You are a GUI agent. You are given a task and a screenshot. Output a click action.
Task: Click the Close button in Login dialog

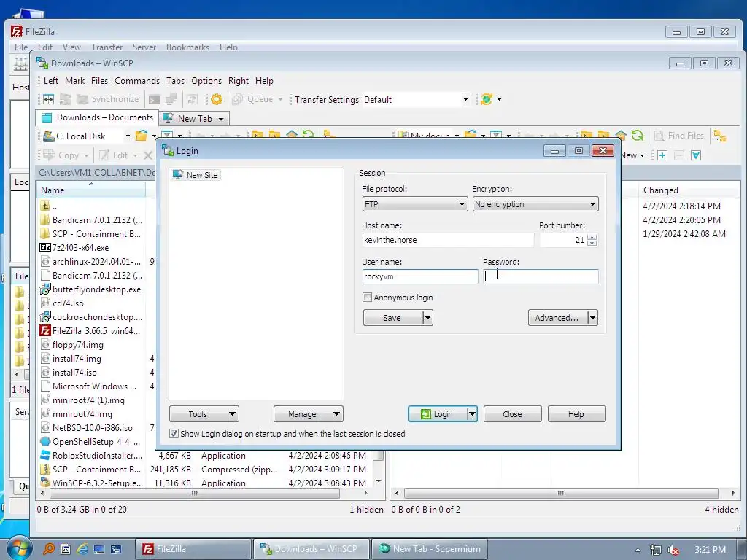tap(513, 414)
